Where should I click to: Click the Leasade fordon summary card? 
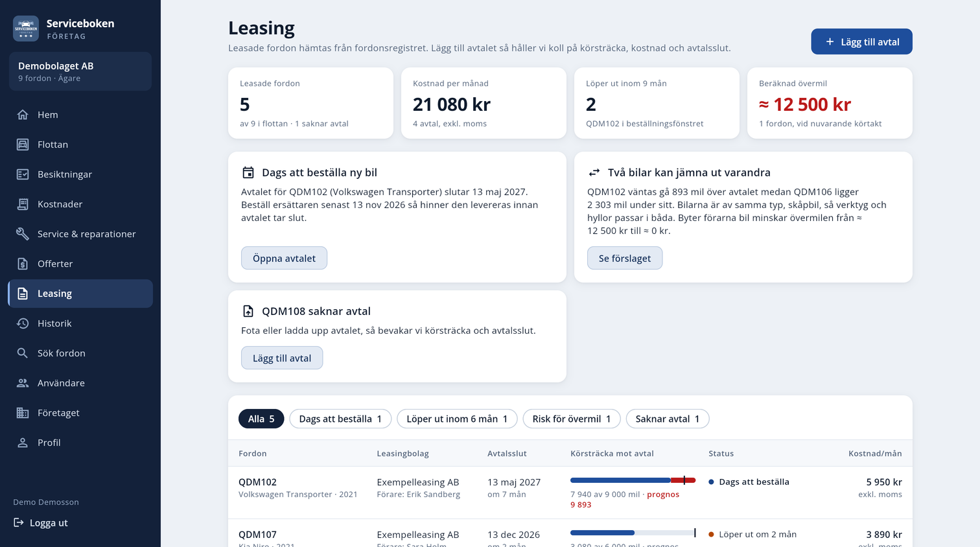[x=310, y=103]
